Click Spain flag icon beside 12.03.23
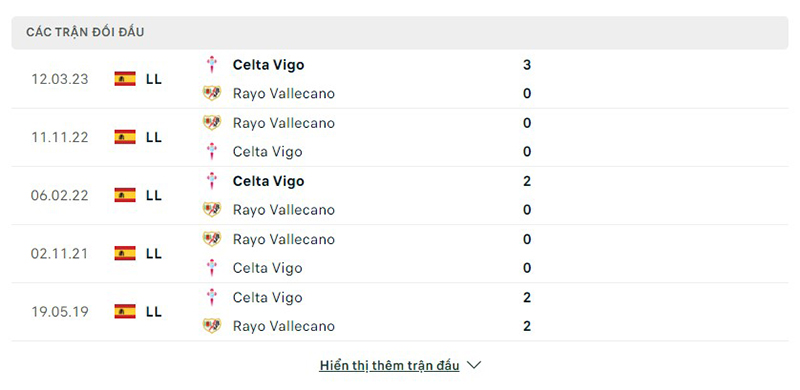 pos(125,79)
